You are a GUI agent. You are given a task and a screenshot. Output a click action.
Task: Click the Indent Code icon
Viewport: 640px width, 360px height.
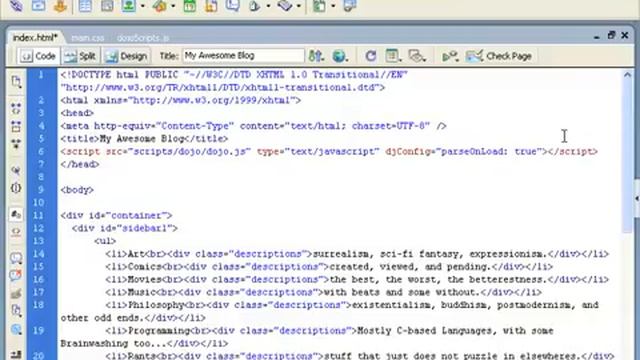click(x=16, y=354)
